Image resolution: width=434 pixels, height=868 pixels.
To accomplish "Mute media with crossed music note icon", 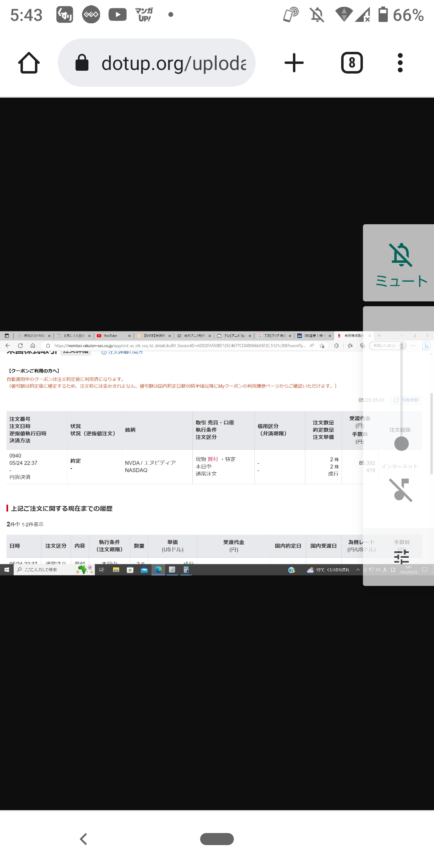I will click(x=401, y=490).
